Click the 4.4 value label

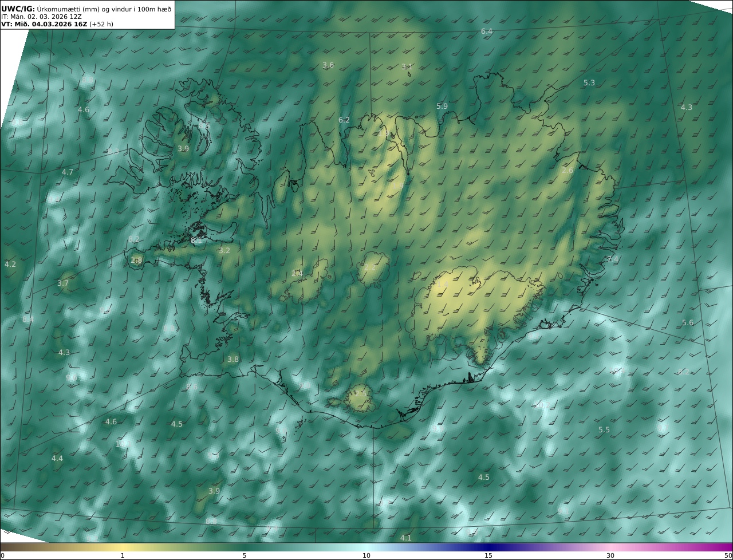[57, 459]
